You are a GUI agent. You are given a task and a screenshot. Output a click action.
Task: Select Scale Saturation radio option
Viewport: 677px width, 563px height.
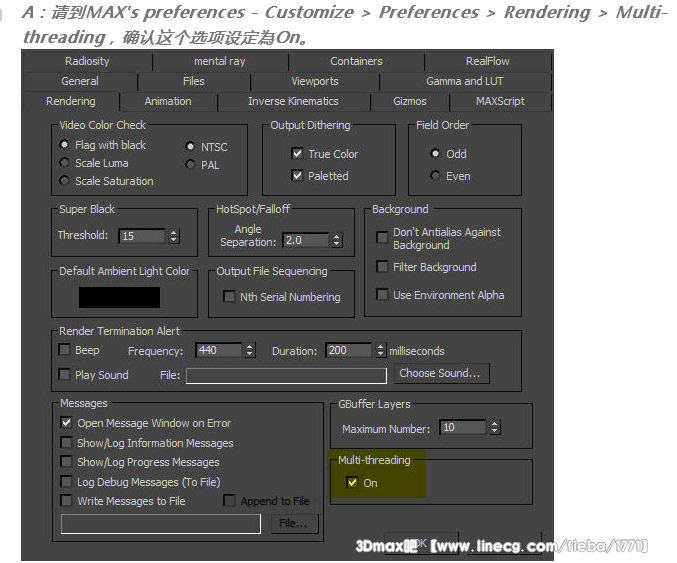tap(64, 180)
